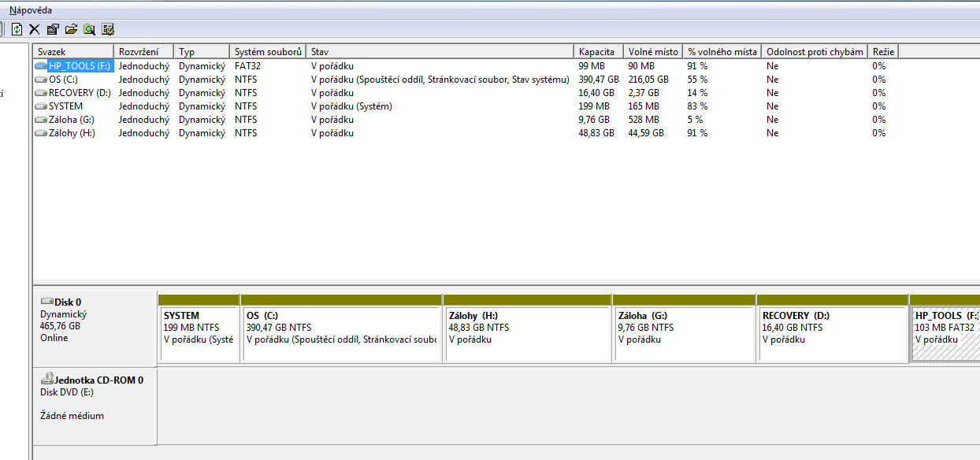Click the CD-ROM drive icon
This screenshot has width=980, height=460.
[46, 379]
